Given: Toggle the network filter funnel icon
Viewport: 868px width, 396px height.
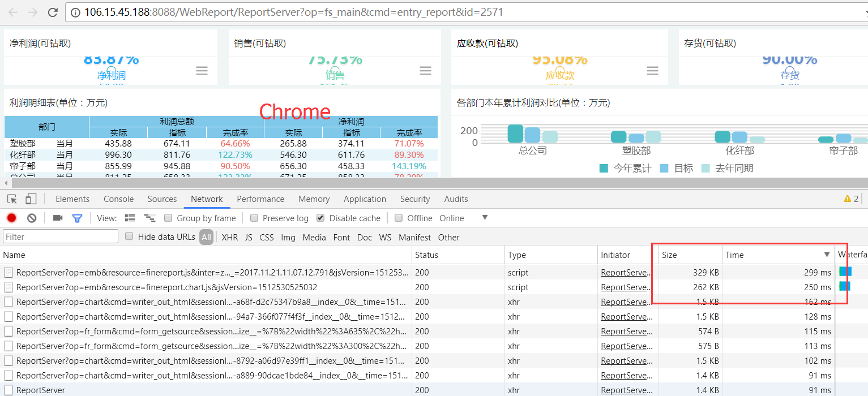Looking at the screenshot, I should [78, 218].
